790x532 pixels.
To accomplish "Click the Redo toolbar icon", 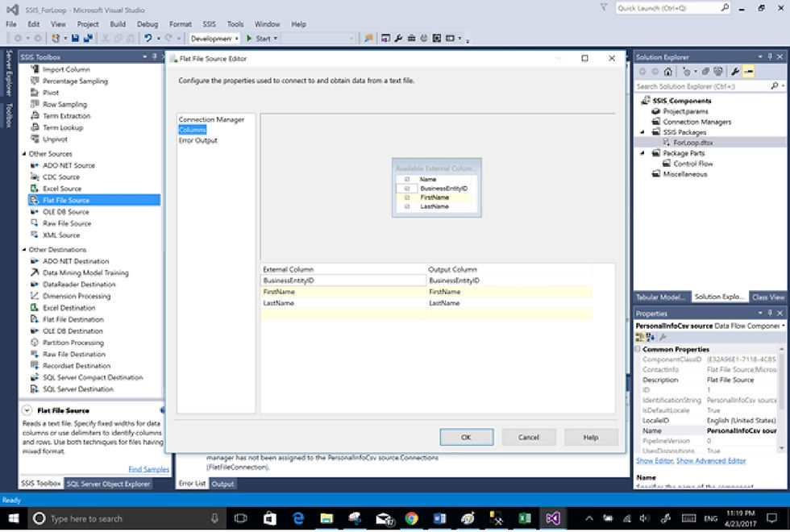I will 168,39.
